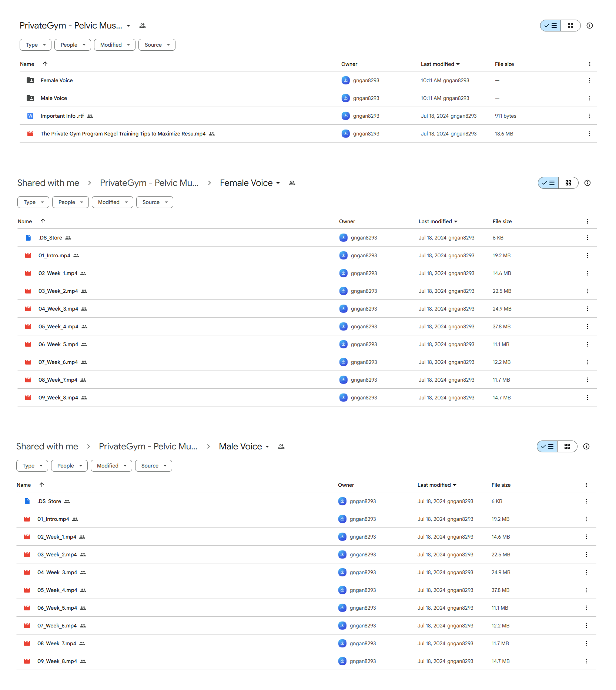Select list layout in the top PrivateGym view
Screen dimensions: 616x690
(x=550, y=26)
